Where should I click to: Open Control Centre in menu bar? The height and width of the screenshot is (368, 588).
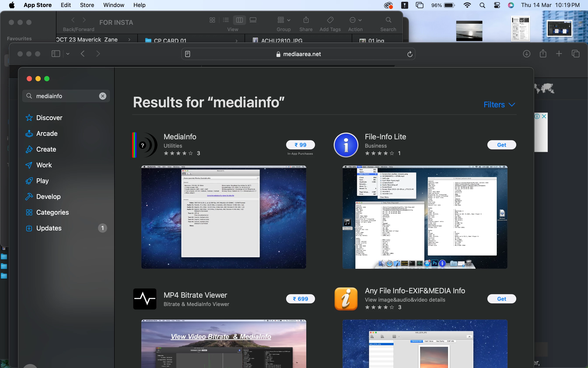[497, 5]
